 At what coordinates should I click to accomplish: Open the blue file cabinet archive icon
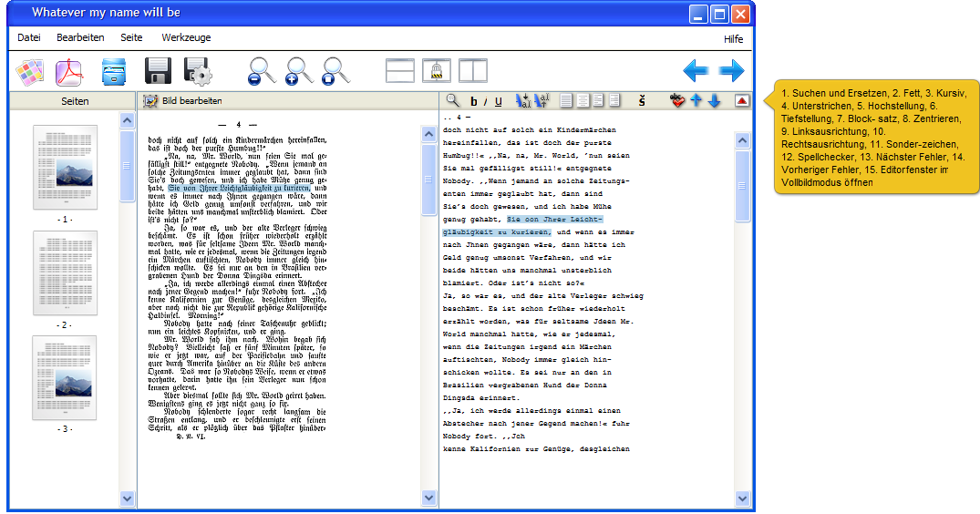[114, 72]
